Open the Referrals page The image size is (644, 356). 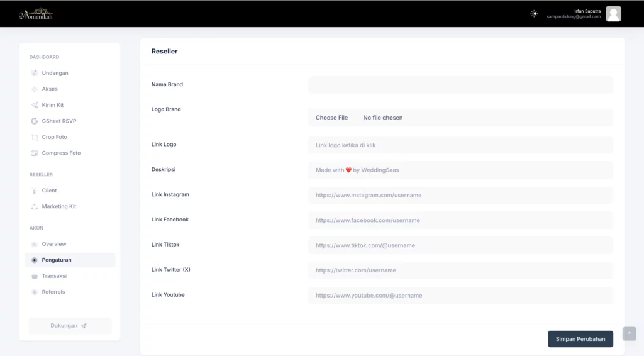pos(70,292)
